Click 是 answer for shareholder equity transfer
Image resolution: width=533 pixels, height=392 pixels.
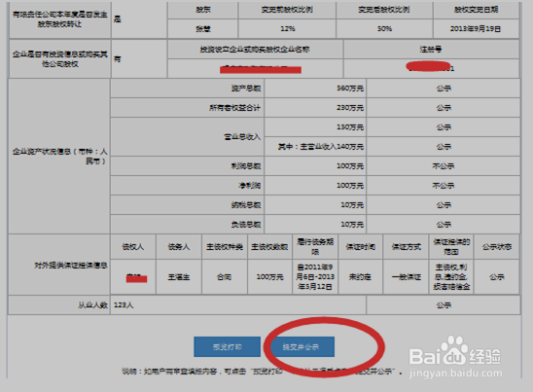click(118, 19)
